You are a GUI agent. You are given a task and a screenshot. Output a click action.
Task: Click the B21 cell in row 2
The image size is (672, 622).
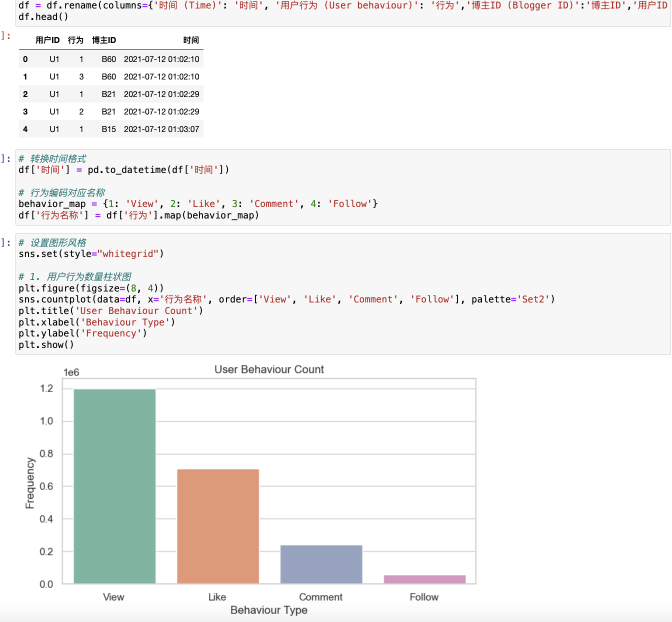(x=108, y=94)
